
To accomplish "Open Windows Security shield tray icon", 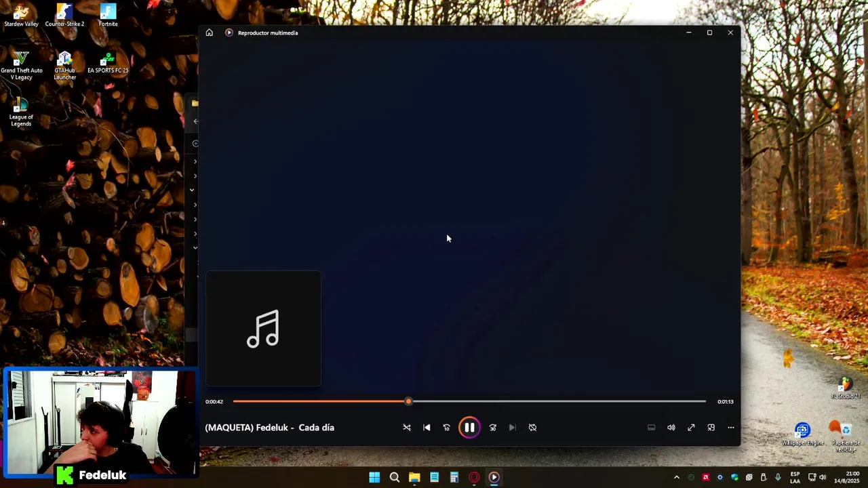I will tap(734, 477).
